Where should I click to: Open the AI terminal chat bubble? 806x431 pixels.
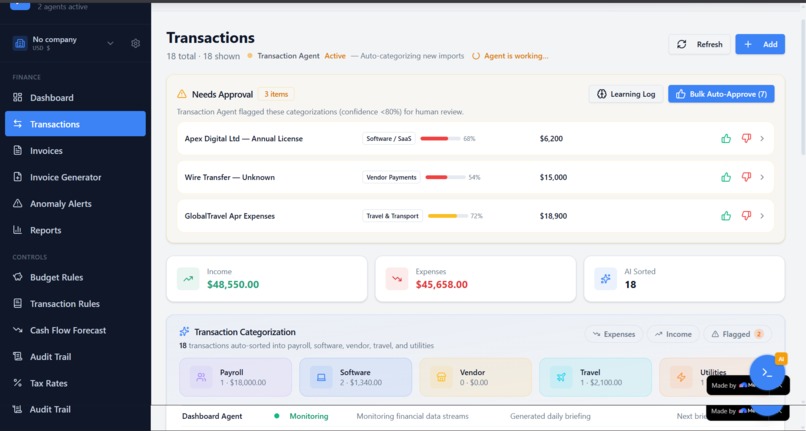click(x=767, y=372)
